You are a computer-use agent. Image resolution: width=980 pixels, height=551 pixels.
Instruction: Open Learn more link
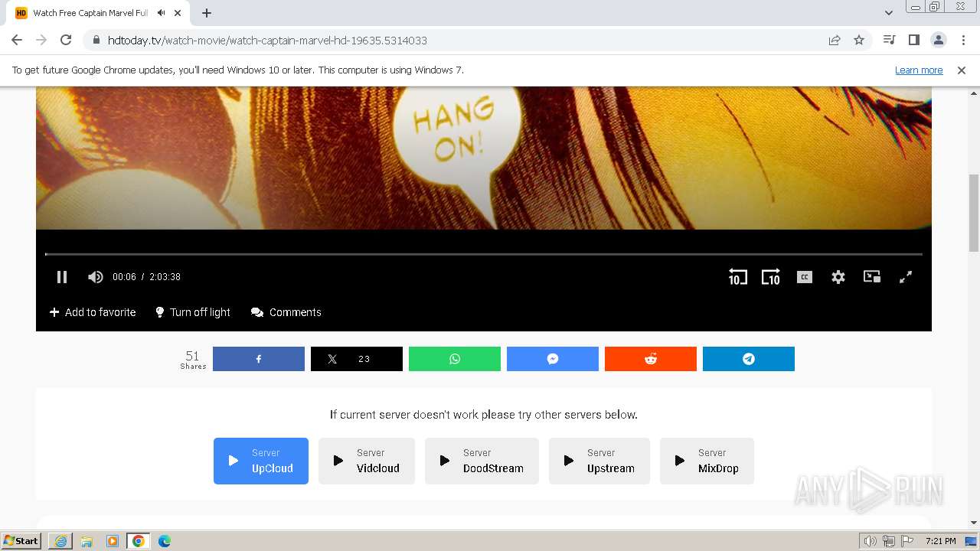(919, 70)
